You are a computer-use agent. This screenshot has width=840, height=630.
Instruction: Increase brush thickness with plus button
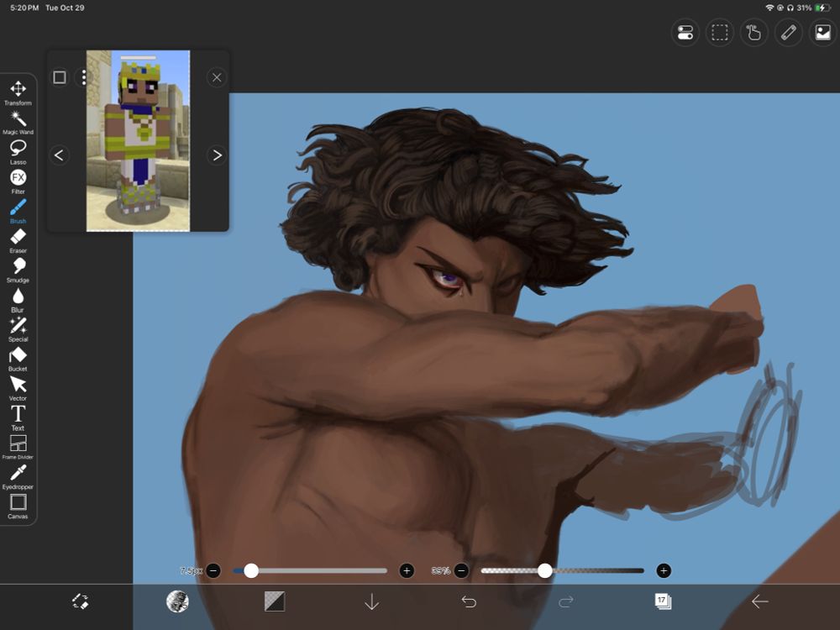point(407,571)
